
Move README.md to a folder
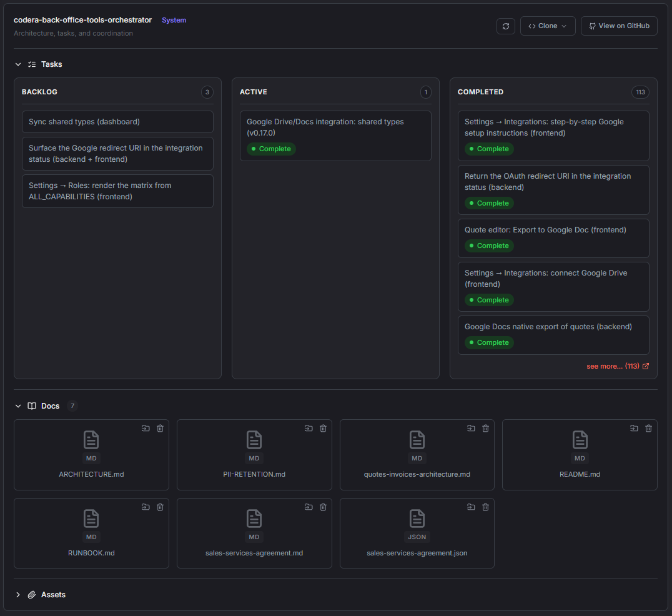[635, 428]
